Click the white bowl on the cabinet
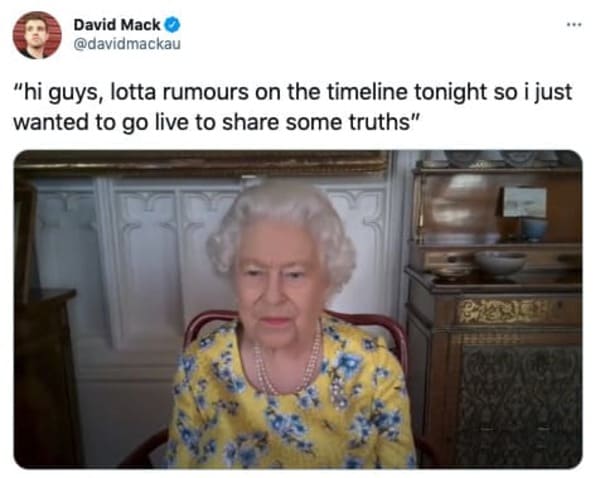 click(500, 263)
